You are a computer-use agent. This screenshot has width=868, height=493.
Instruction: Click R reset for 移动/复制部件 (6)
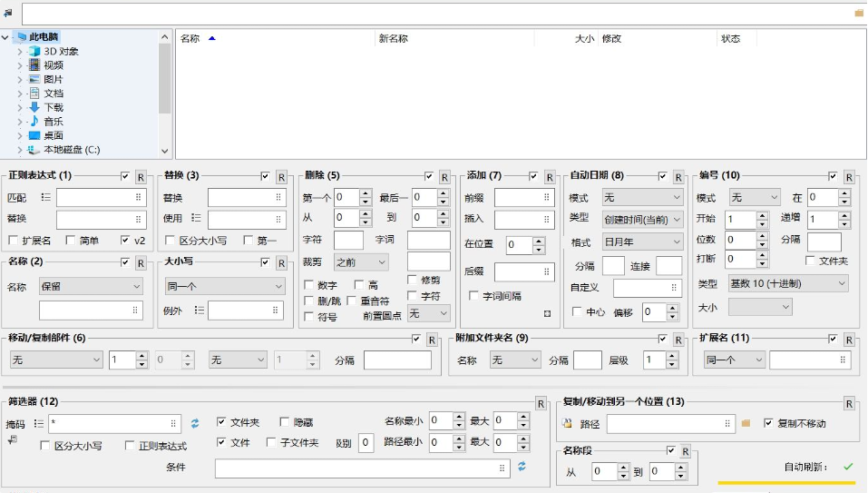click(432, 340)
